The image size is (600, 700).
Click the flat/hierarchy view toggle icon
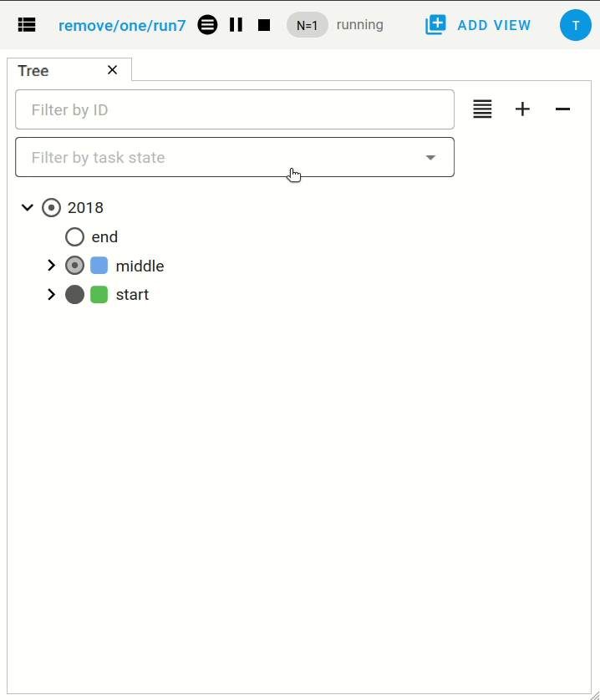click(482, 109)
